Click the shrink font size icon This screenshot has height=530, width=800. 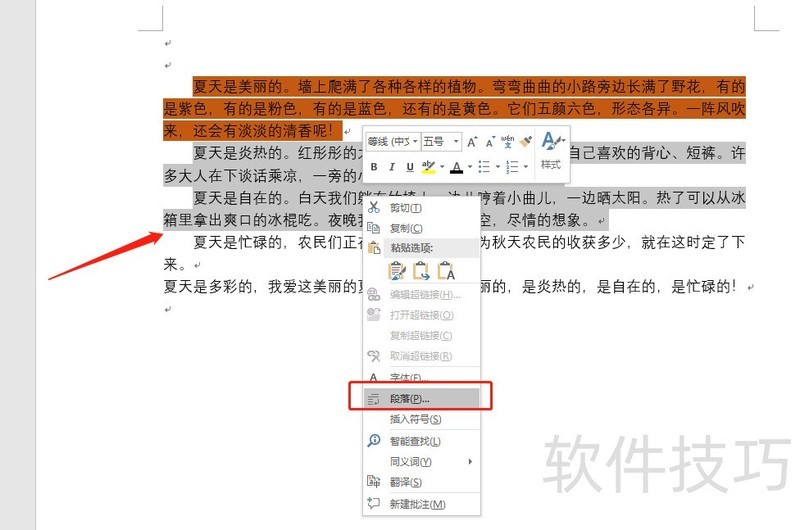tap(490, 142)
